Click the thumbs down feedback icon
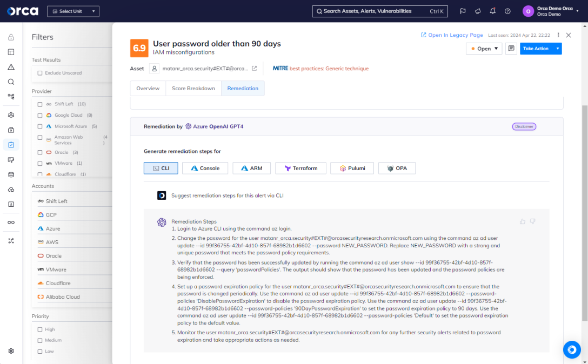Image resolution: width=588 pixels, height=364 pixels. pos(532,221)
